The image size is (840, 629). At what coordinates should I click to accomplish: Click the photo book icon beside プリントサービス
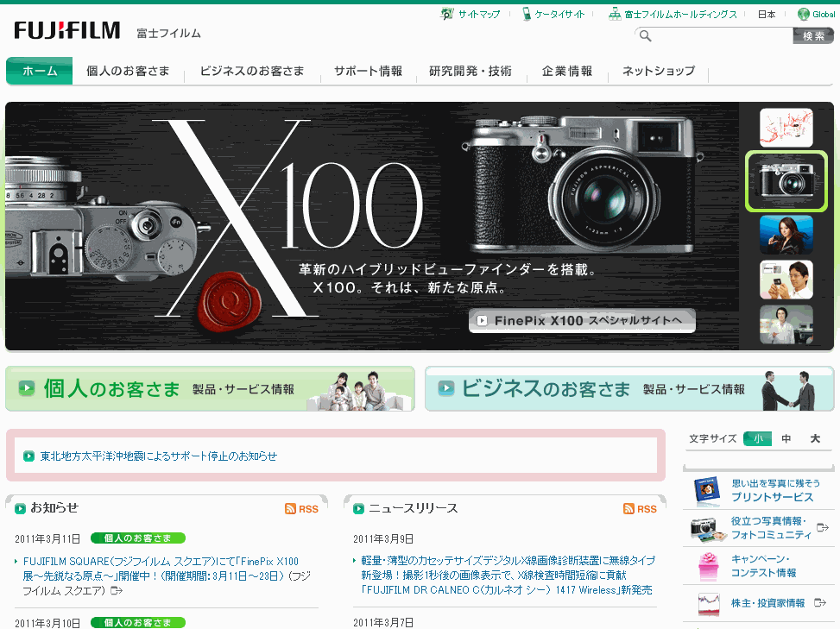(707, 491)
